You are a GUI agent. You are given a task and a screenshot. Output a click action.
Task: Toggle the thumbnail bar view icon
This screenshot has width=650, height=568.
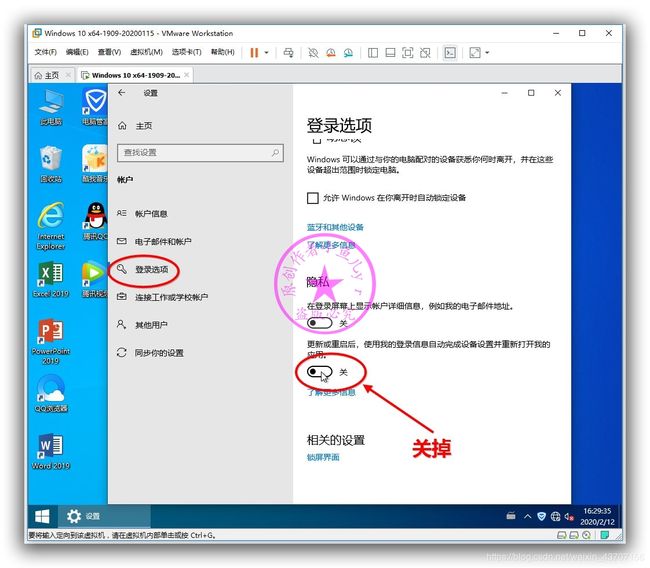pyautogui.click(x=390, y=53)
